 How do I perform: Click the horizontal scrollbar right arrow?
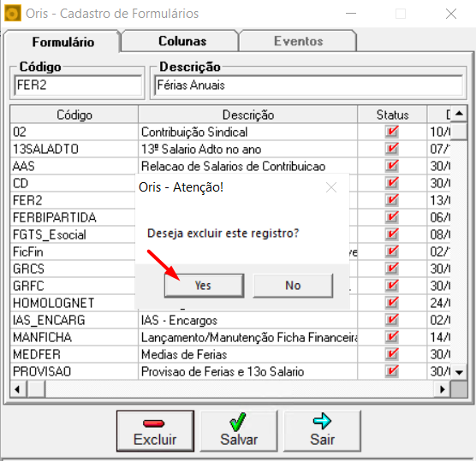tap(443, 389)
